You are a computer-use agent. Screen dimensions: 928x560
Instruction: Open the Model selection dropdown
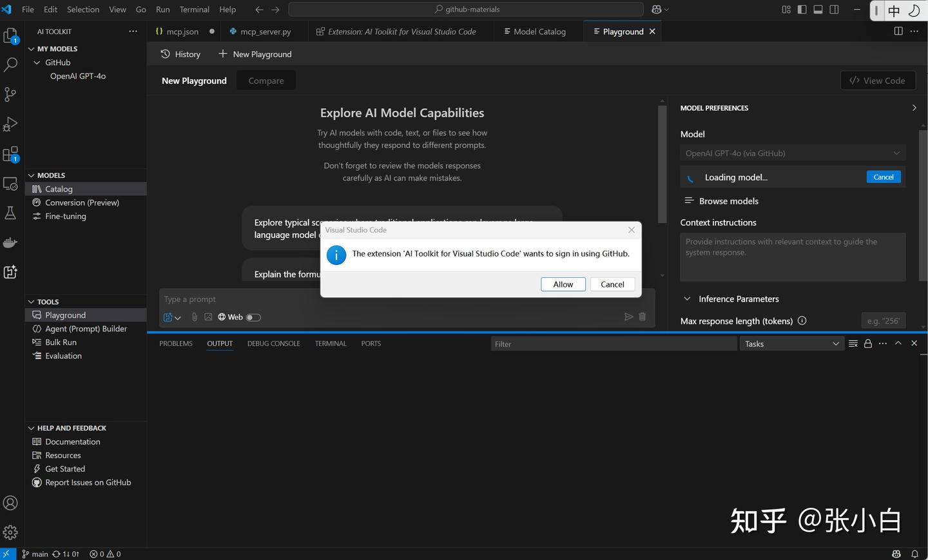793,153
